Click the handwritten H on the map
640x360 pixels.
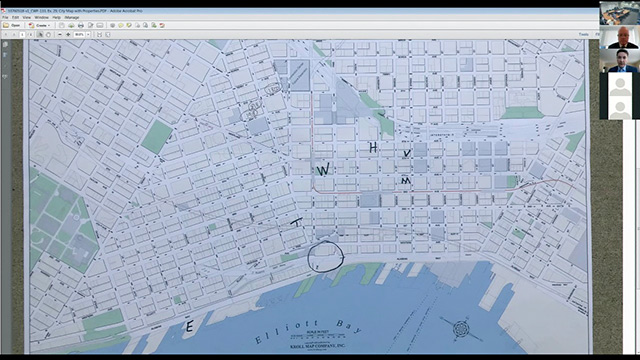tap(373, 148)
